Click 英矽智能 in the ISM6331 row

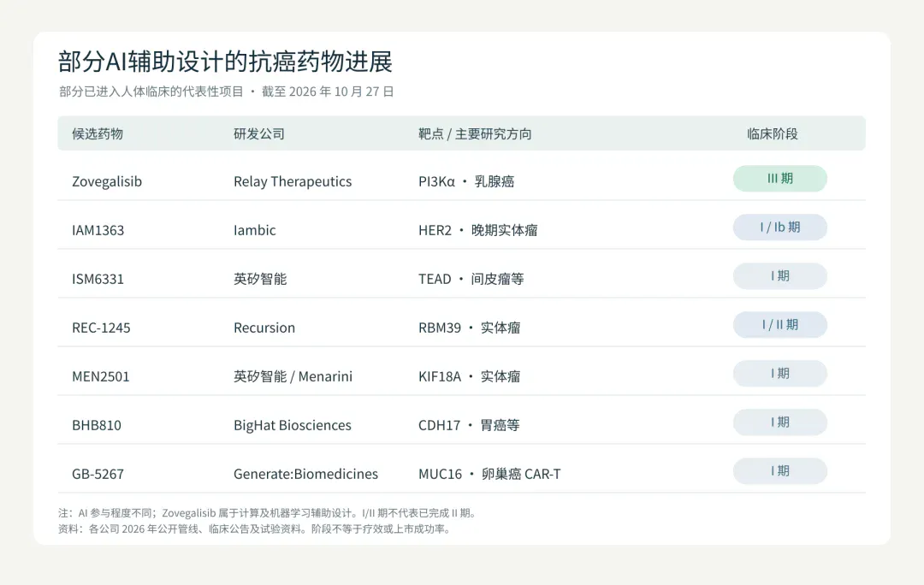click(260, 280)
